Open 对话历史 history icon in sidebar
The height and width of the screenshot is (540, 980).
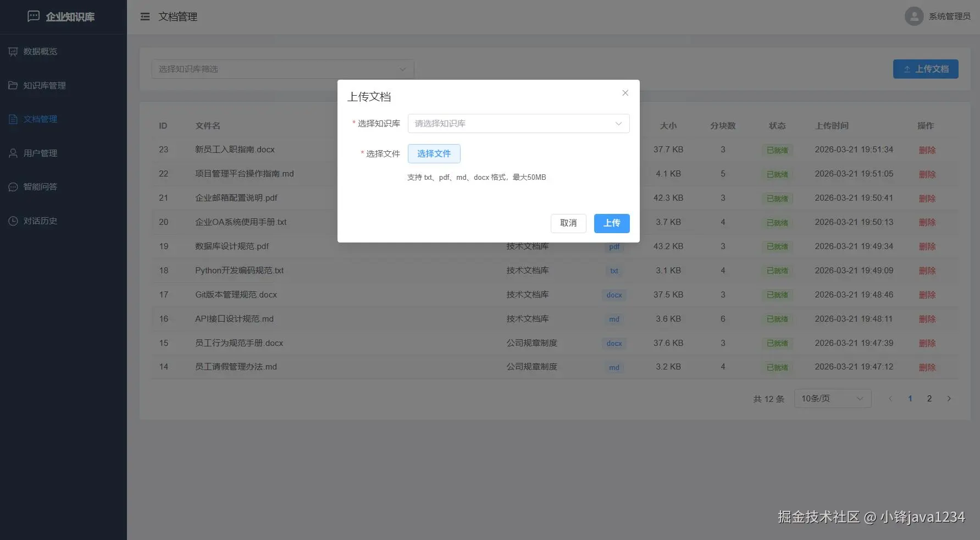[13, 221]
